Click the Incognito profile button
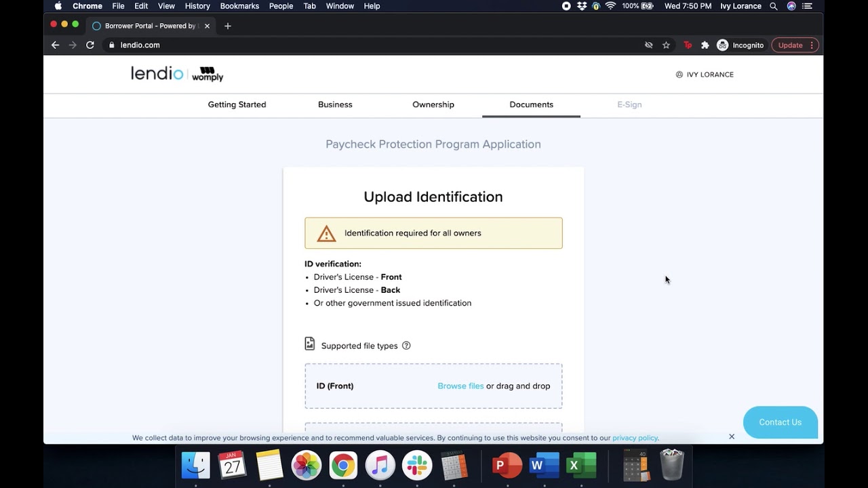Viewport: 868px width, 488px height. click(741, 45)
